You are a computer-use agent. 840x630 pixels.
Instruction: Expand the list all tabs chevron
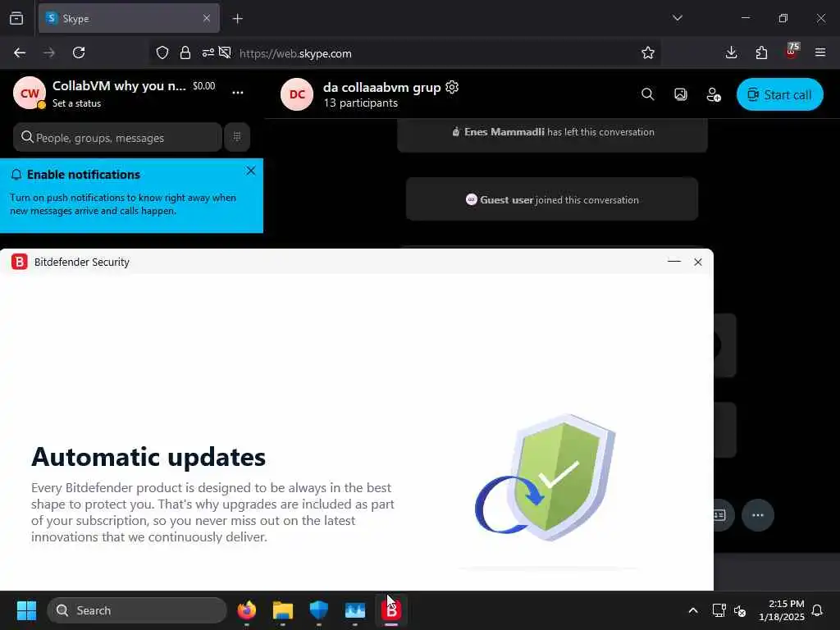point(677,18)
